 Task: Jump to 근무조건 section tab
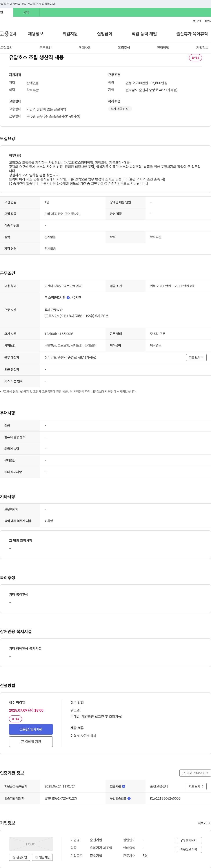click(45, 48)
